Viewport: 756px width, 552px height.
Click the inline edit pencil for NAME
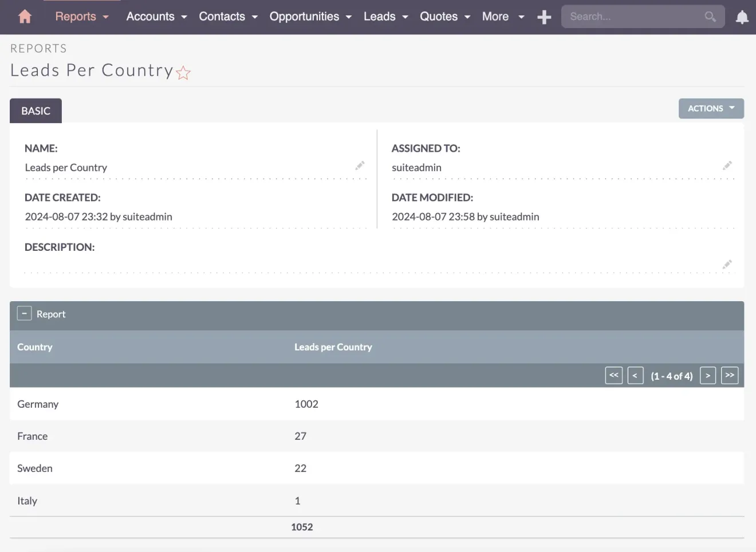[x=360, y=165]
